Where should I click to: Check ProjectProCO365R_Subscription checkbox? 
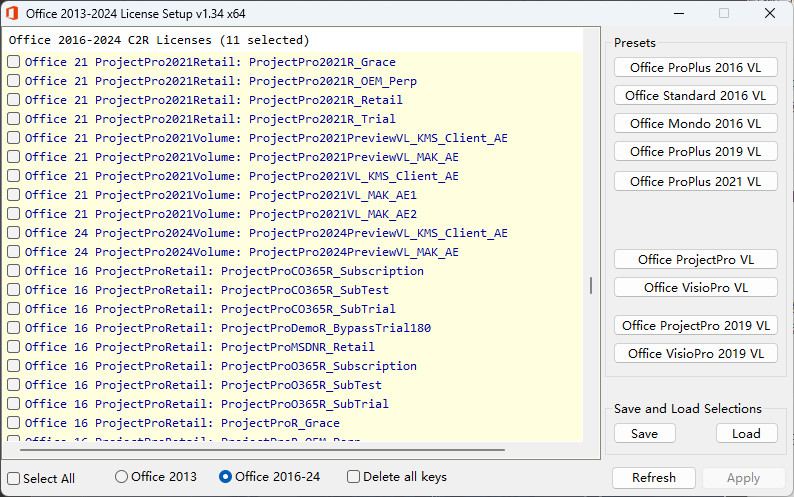(x=14, y=271)
